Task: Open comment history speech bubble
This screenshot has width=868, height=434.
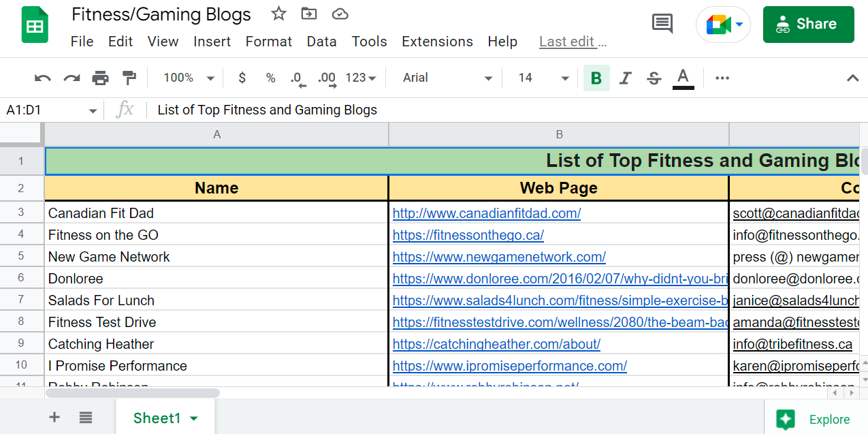Action: click(662, 24)
